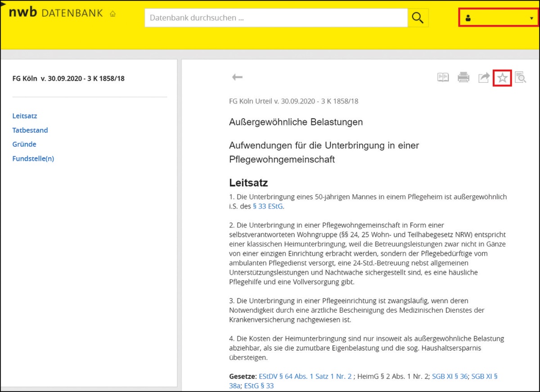540x392 pixels.
Task: Expand the user account dropdown
Action: coord(498,18)
